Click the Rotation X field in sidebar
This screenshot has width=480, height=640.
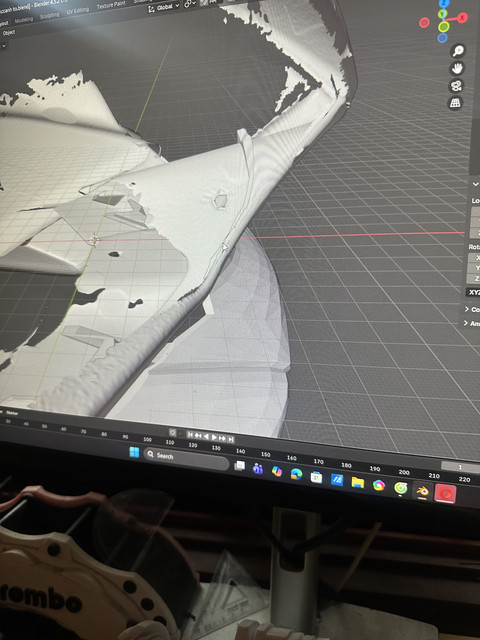(474, 258)
